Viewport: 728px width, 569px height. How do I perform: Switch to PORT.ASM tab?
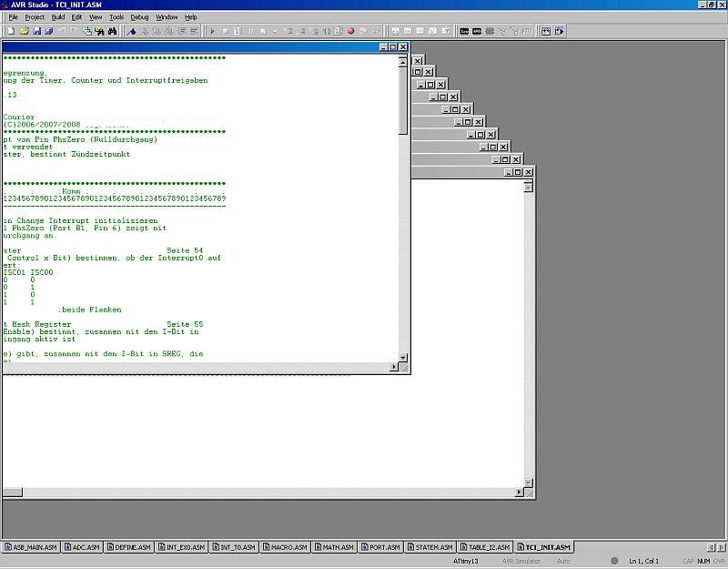pos(380,547)
